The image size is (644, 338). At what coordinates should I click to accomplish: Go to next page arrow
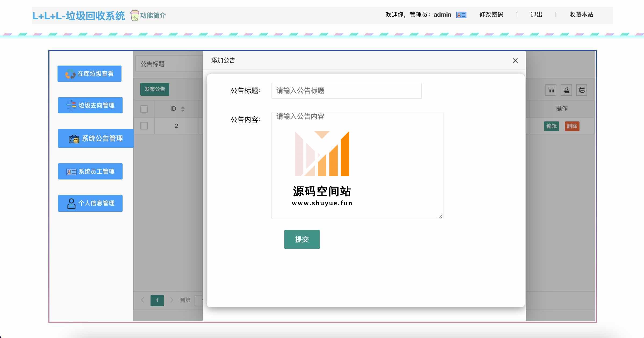[x=172, y=300]
